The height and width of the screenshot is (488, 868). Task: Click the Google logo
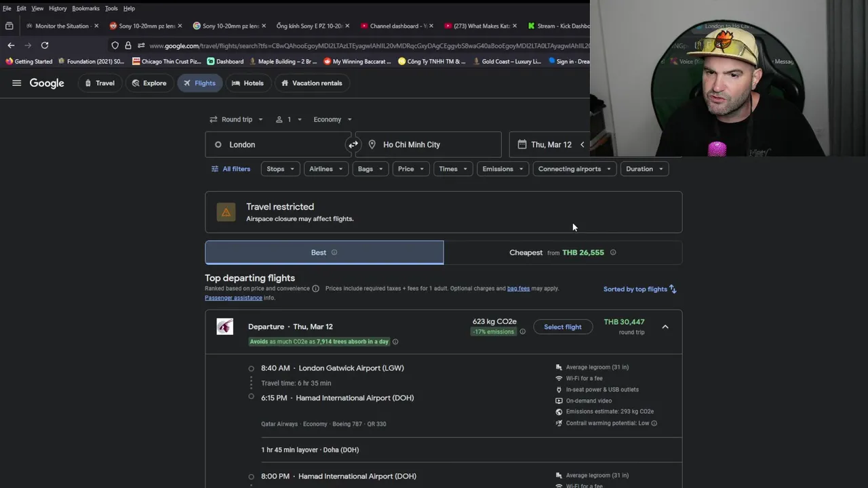[47, 83]
